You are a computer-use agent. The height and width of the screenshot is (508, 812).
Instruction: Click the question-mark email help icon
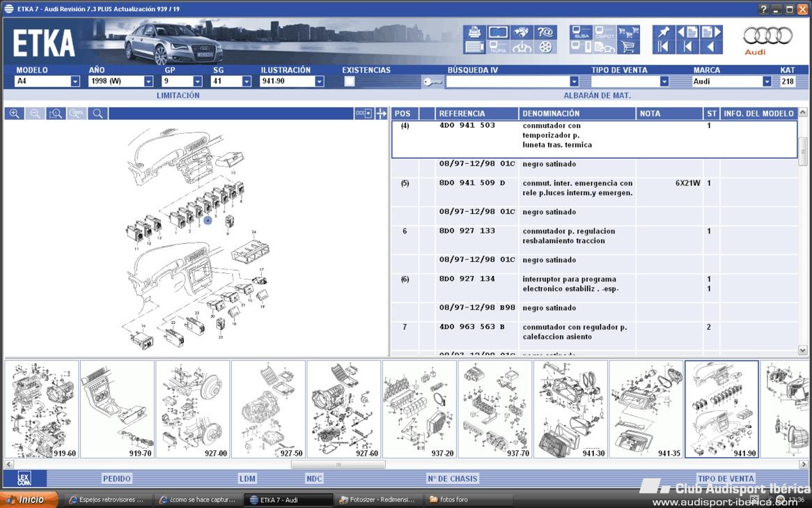pos(545,32)
